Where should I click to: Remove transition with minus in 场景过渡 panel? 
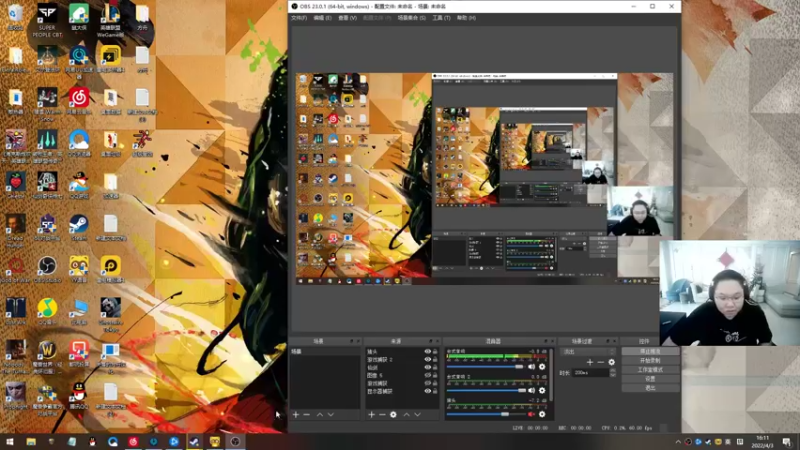(x=601, y=362)
